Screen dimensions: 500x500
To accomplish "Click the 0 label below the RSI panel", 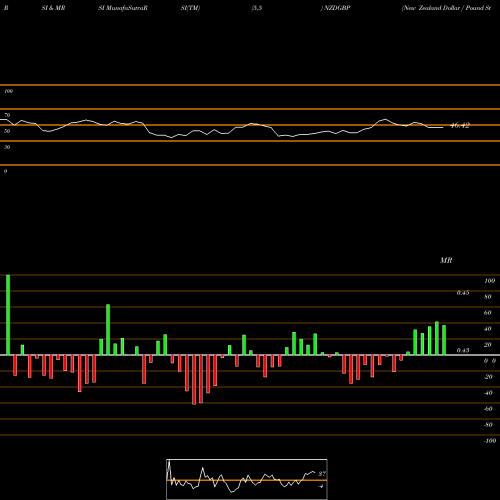I will point(5,171).
